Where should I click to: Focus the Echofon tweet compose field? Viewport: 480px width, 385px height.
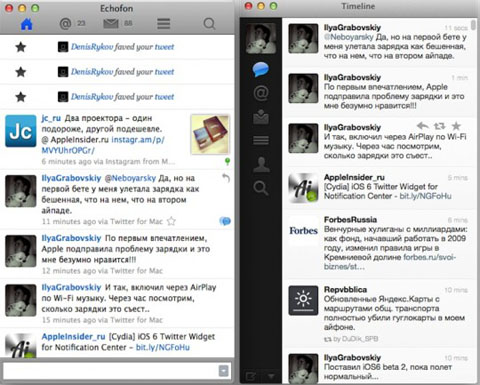pos(110,371)
